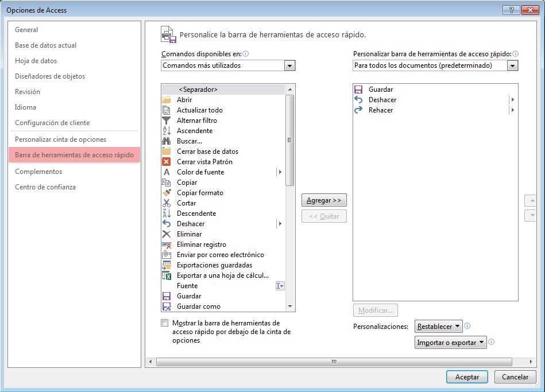Viewport: 545px width, 392px height.
Task: Go to Personalizar cinta de opciones
Action: (60, 139)
